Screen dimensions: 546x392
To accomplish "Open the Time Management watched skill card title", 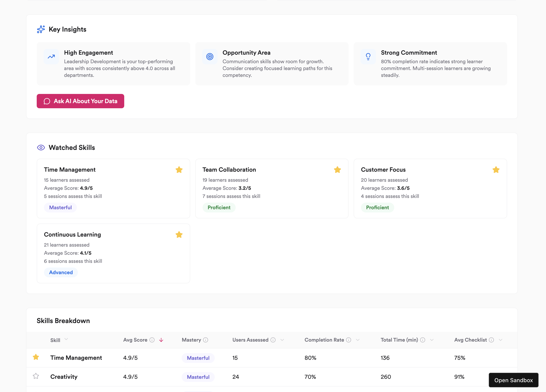I will pos(70,170).
